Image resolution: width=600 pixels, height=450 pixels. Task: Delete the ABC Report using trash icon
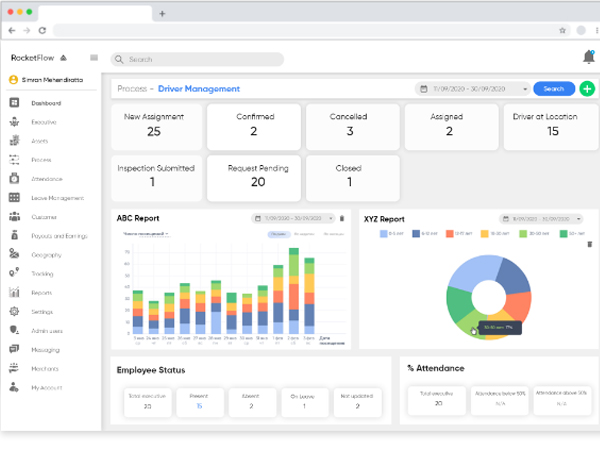tap(342, 218)
